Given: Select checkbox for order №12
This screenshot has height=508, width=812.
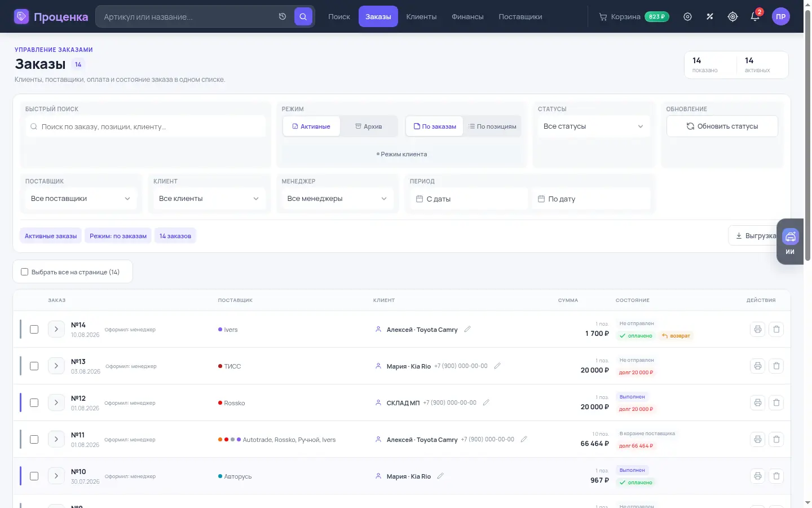Looking at the screenshot, I should point(34,402).
